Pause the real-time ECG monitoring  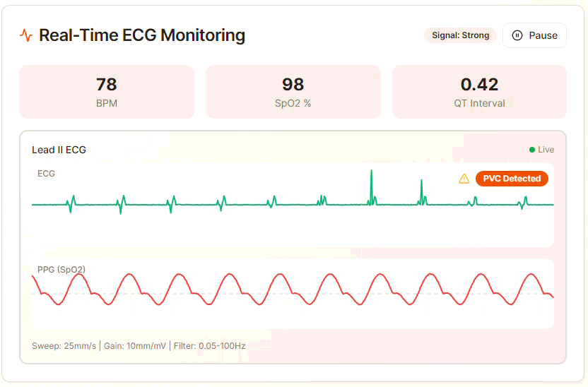pos(534,35)
